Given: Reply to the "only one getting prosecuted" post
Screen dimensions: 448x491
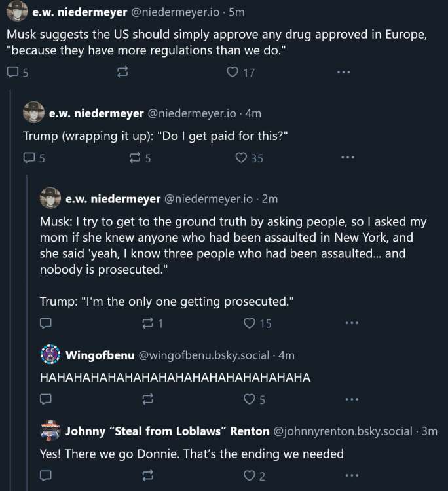Looking at the screenshot, I should tap(46, 323).
